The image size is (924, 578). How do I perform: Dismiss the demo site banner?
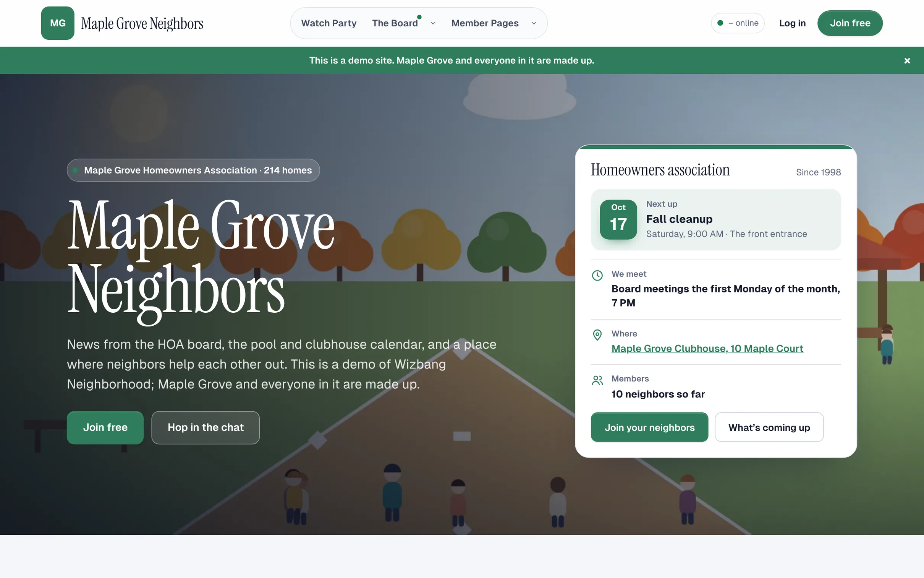907,60
